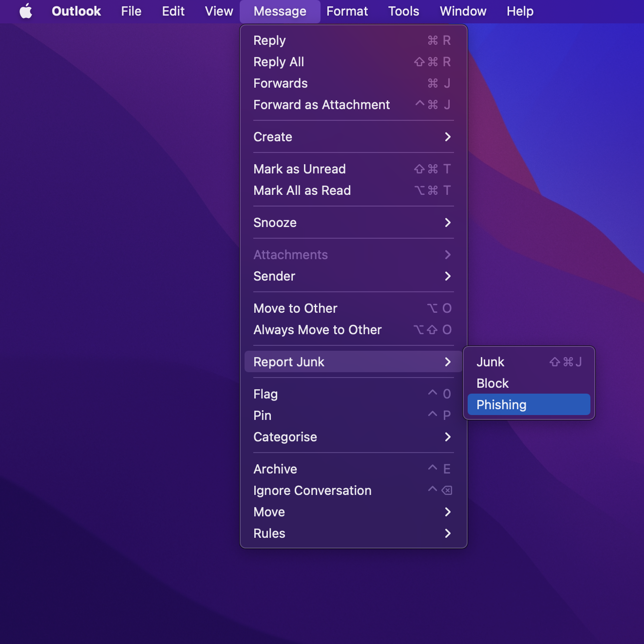Open the Outlook application menu
Image resolution: width=644 pixels, height=644 pixels.
pyautogui.click(x=76, y=11)
